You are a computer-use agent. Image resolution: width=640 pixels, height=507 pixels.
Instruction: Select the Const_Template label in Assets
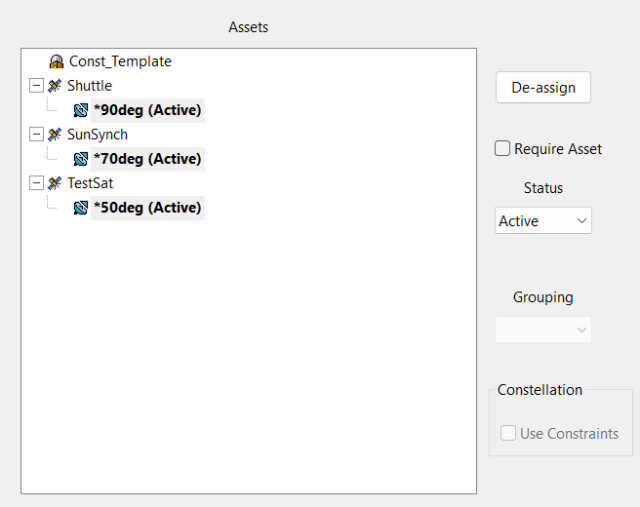click(x=120, y=62)
